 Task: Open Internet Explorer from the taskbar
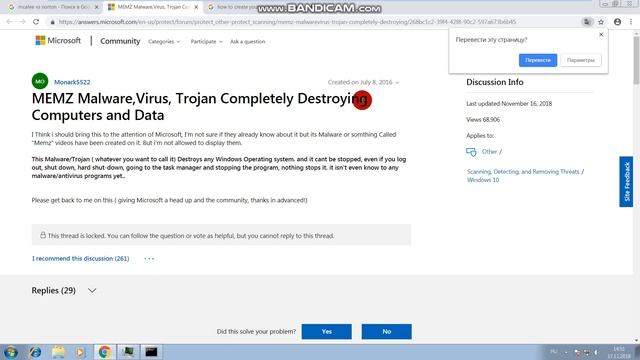[35, 352]
